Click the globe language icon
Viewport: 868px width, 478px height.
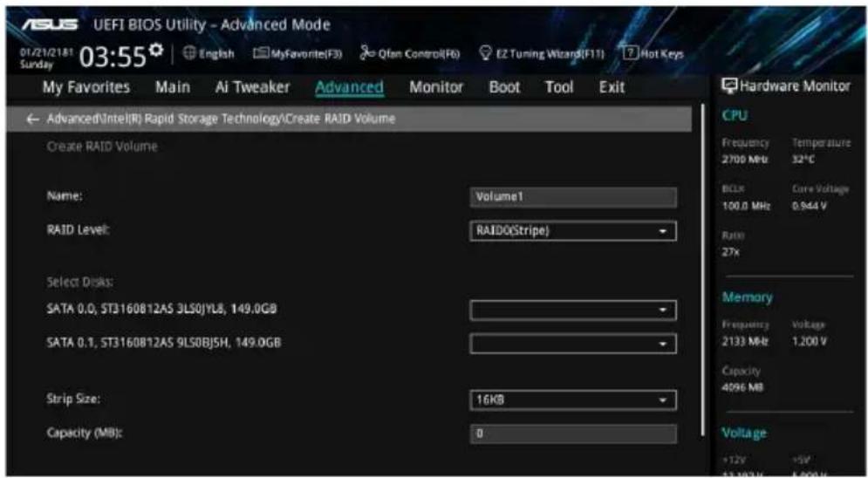[x=188, y=54]
